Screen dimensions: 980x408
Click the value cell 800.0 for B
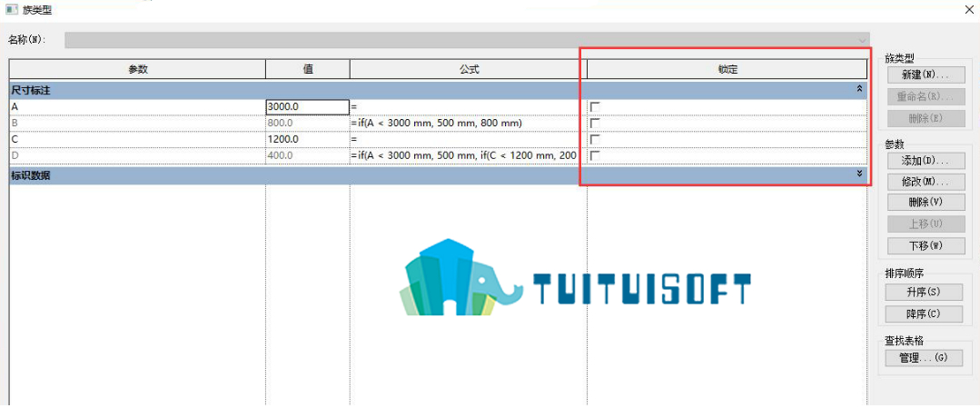click(x=308, y=124)
